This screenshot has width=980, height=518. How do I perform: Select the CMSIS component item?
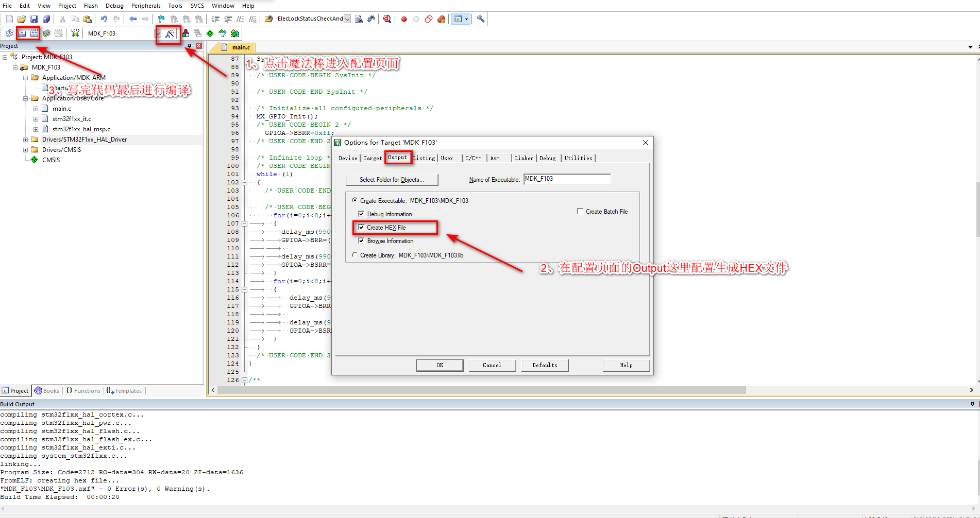click(50, 160)
